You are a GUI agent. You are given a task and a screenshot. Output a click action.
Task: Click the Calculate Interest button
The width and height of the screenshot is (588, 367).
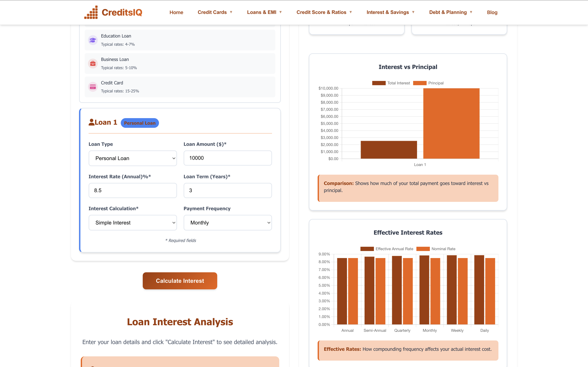(x=180, y=281)
